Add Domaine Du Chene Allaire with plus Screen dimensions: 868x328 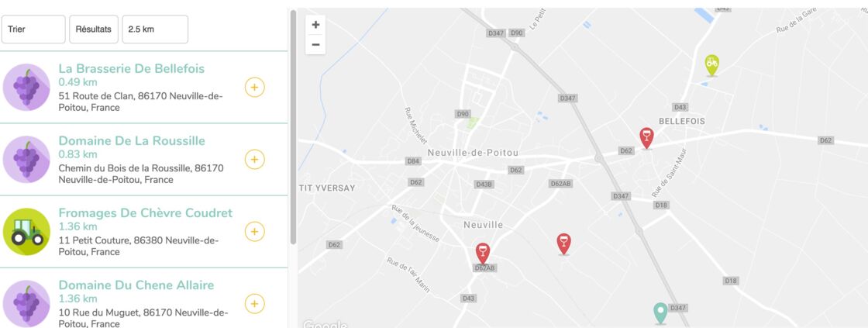tap(255, 303)
